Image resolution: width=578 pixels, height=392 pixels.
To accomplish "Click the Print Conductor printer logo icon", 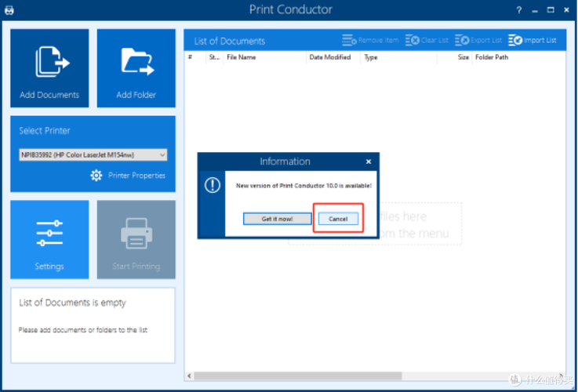I will pos(9,10).
